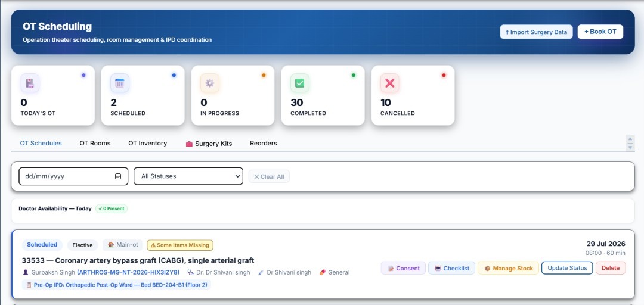Image resolution: width=644 pixels, height=305 pixels.
Task: Click the dd/mm/yyyy date input field
Action: [73, 176]
